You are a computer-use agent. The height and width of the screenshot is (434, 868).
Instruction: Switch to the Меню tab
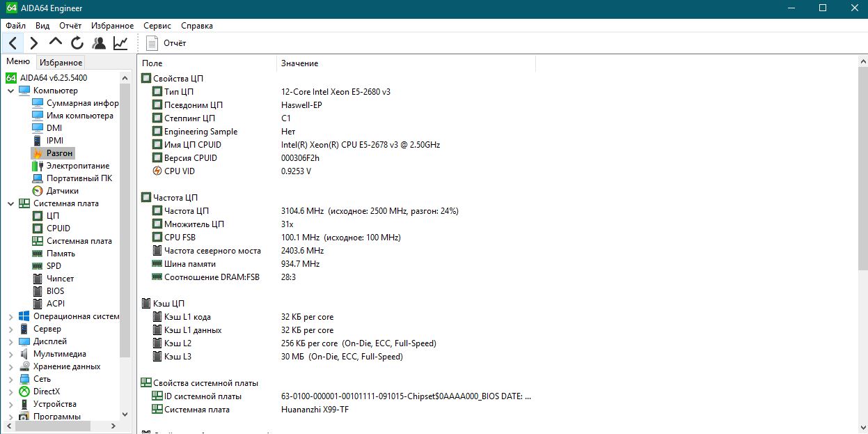18,61
